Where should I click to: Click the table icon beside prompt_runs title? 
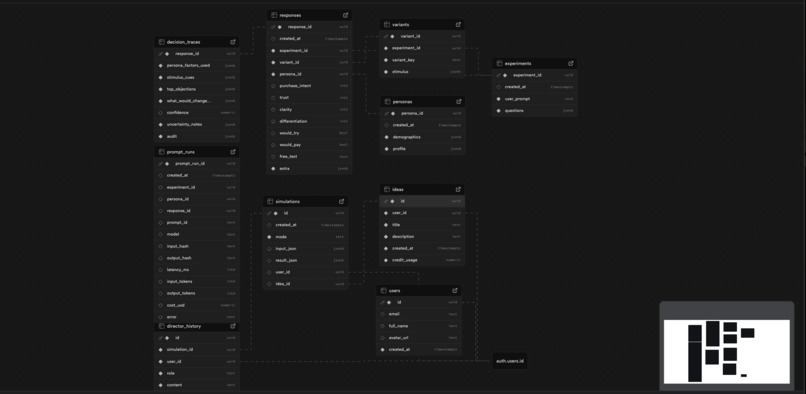tap(161, 152)
